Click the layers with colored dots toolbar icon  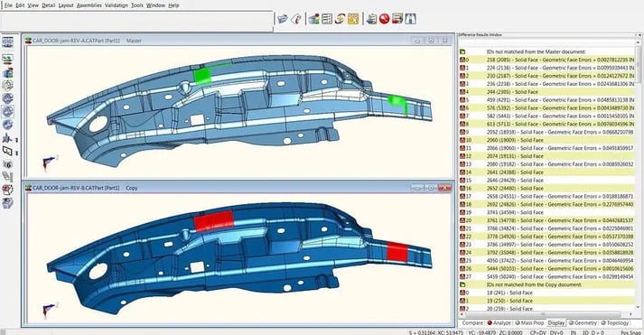click(314, 19)
